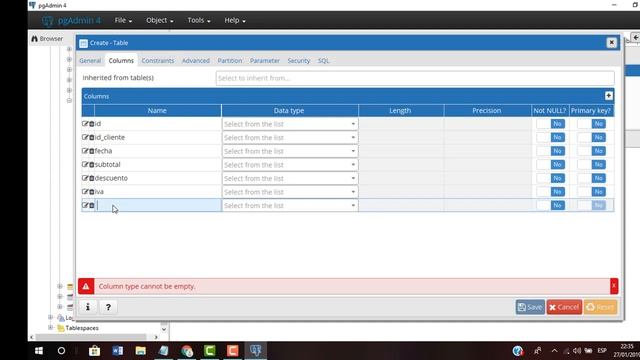
Task: Edit the fecha column row
Action: pos(85,151)
